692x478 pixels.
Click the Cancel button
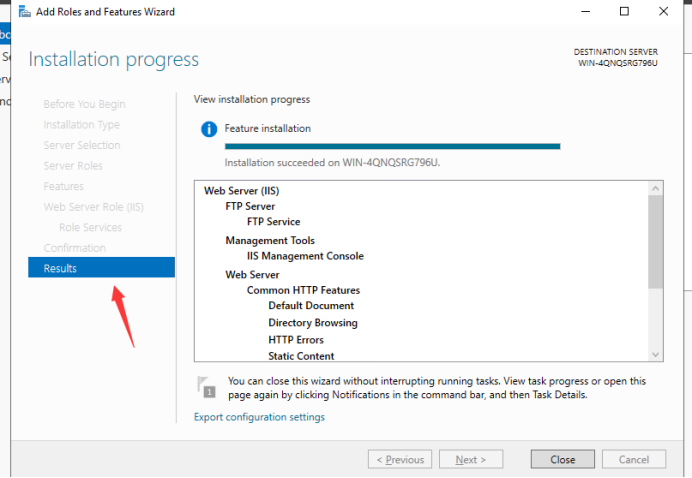(x=633, y=459)
